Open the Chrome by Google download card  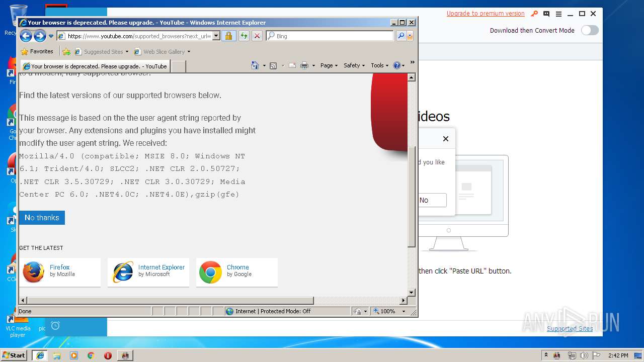coord(237,273)
